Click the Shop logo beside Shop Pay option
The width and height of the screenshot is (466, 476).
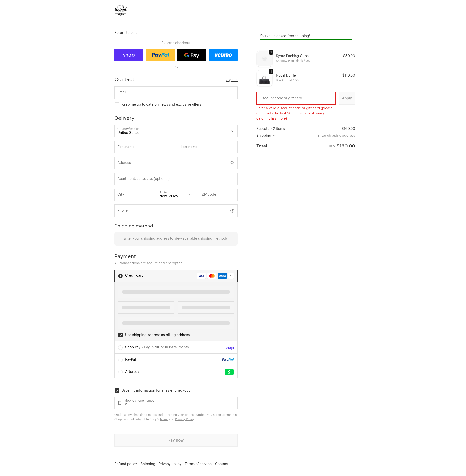click(229, 348)
